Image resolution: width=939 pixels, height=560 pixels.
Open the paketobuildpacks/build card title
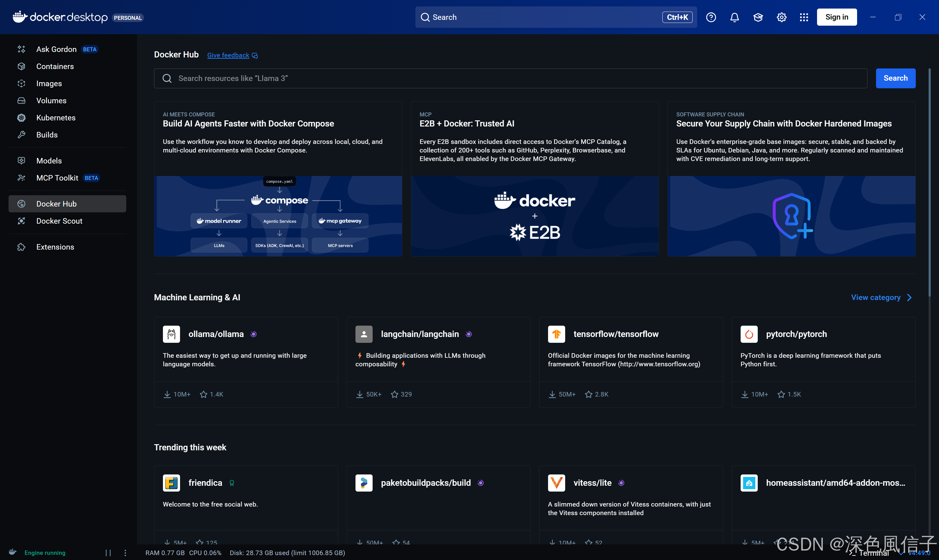click(x=426, y=483)
